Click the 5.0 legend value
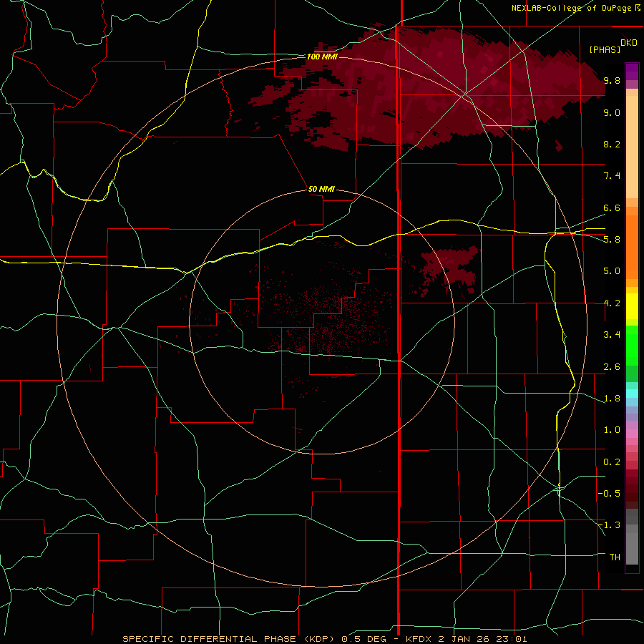The height and width of the screenshot is (644, 644). pyautogui.click(x=612, y=271)
